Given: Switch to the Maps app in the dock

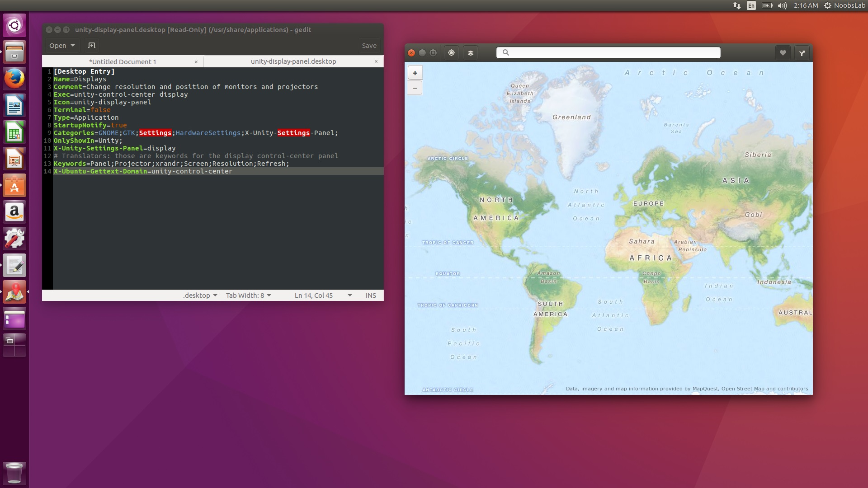Looking at the screenshot, I should point(14,292).
